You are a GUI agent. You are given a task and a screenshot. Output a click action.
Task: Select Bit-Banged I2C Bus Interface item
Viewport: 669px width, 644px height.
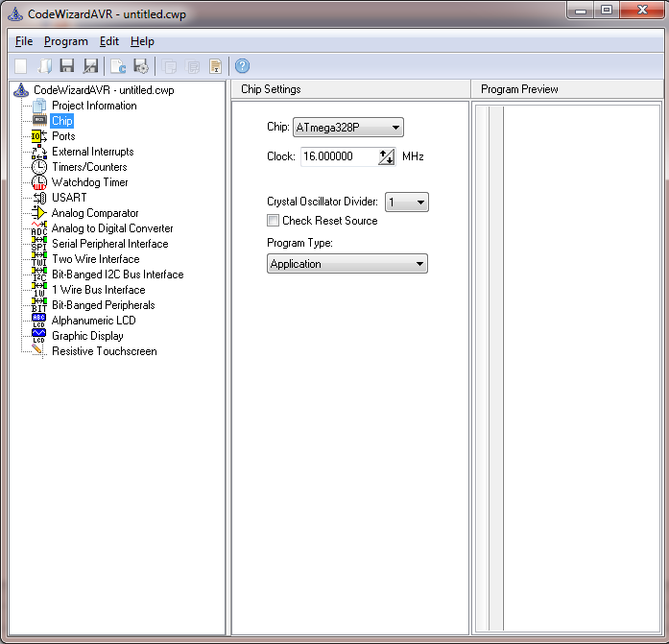(118, 274)
